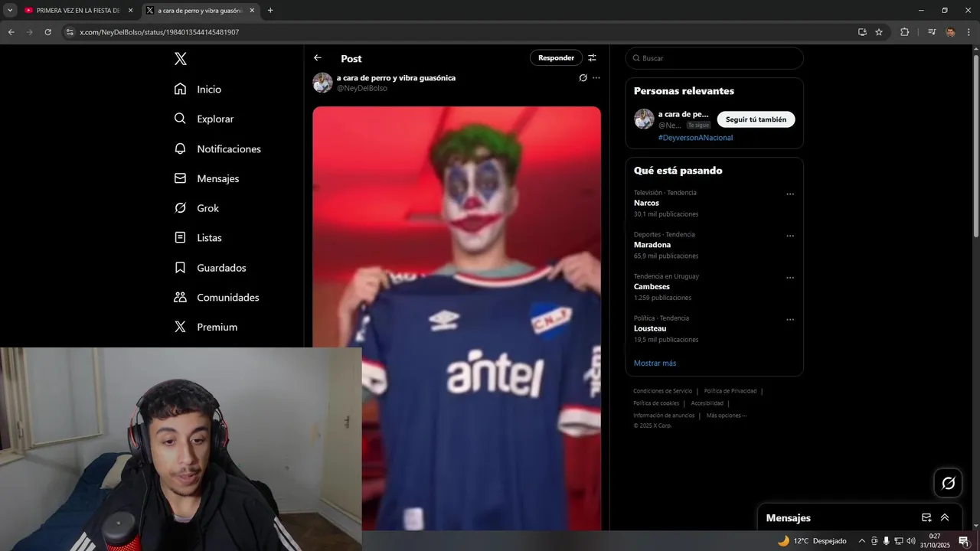Open more options for Maradona trend
980x551 pixels.
coord(790,236)
